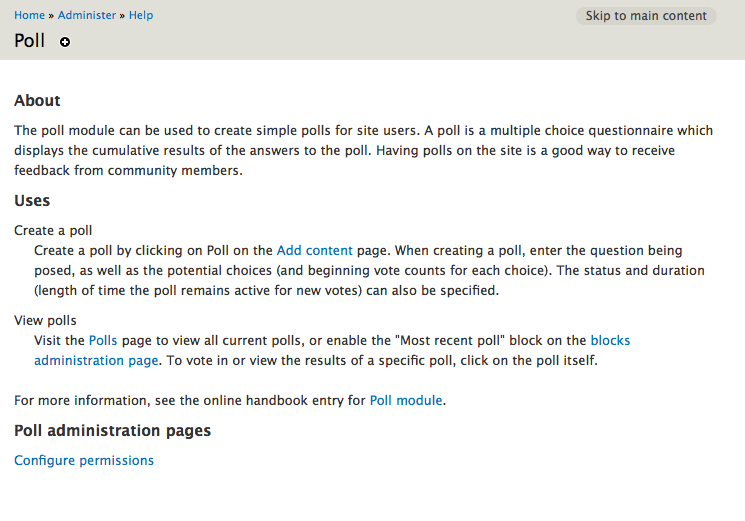Viewport: 745px width, 521px height.
Task: Open the Add content page link
Action: click(x=315, y=250)
